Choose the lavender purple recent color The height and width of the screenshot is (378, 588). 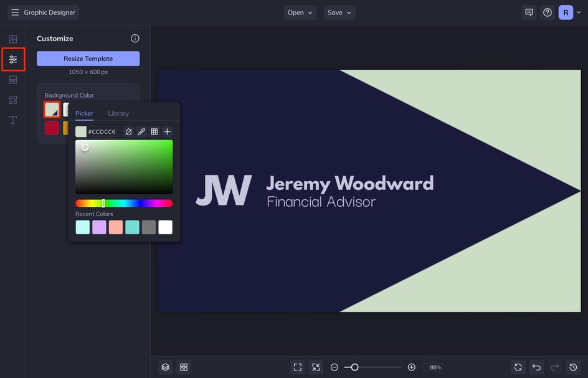pyautogui.click(x=99, y=227)
